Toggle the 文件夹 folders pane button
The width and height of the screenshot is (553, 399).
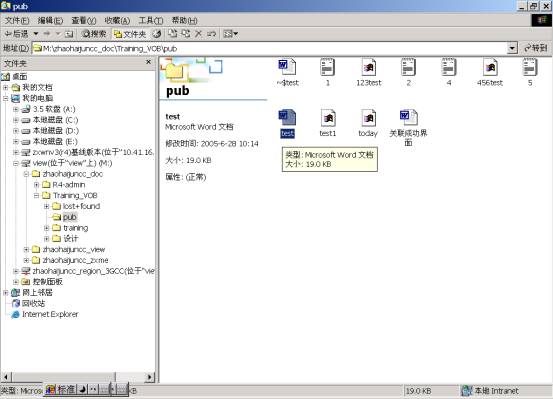point(130,34)
